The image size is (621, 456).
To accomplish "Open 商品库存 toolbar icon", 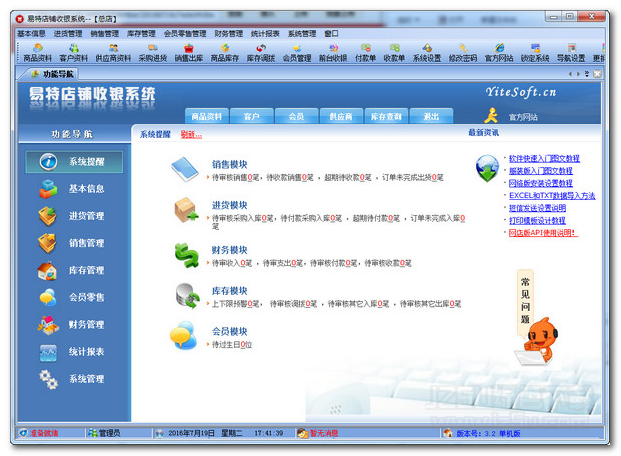I will click(x=225, y=53).
